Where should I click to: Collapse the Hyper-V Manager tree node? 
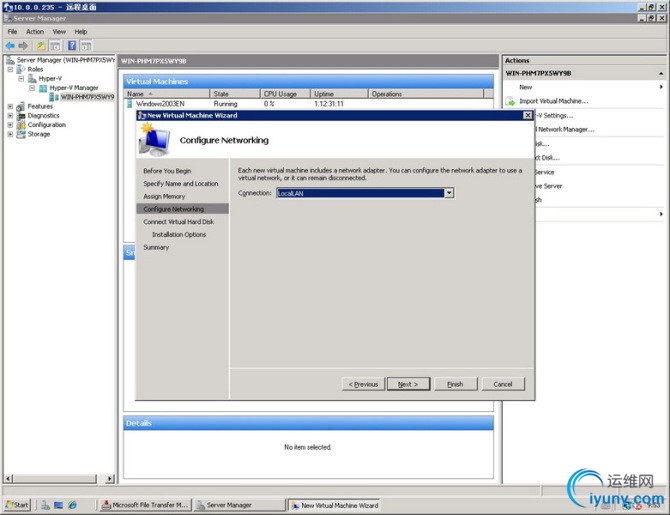32,88
